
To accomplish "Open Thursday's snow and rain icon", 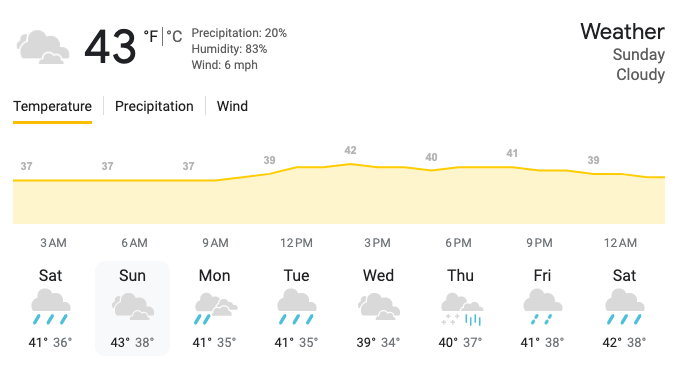I will [x=461, y=309].
